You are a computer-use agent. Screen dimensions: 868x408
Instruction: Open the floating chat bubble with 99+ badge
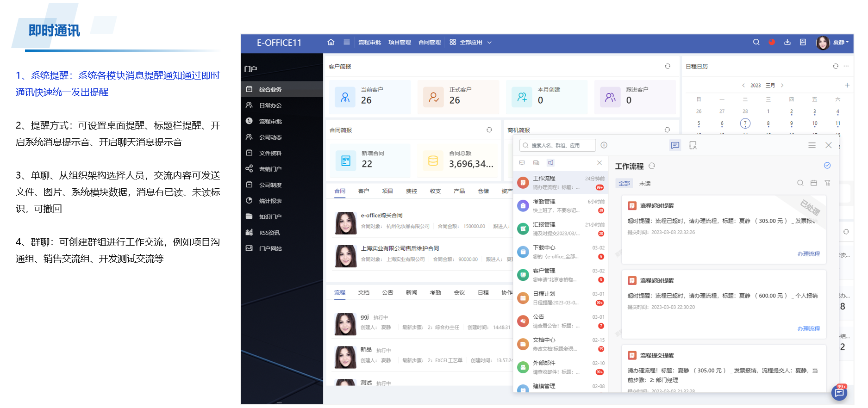[839, 393]
